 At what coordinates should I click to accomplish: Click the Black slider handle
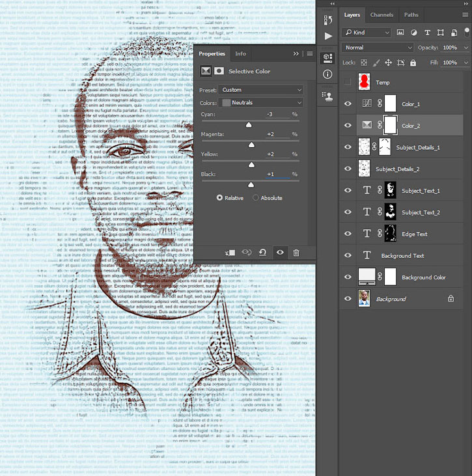tap(251, 185)
